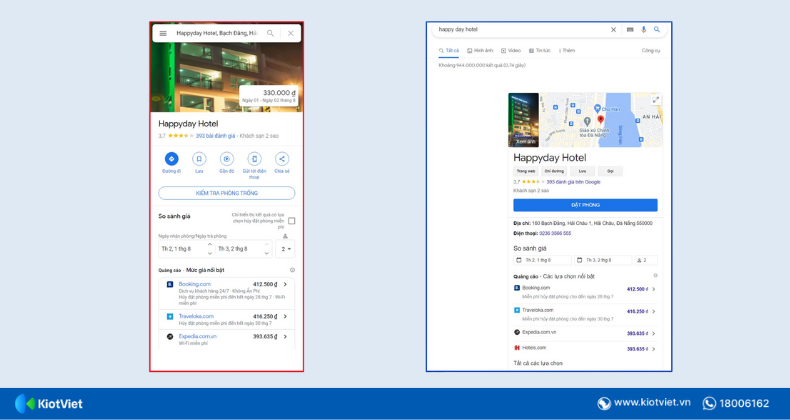Open the guests field showing 2 in Google panel
The image size is (790, 420).
[646, 260]
